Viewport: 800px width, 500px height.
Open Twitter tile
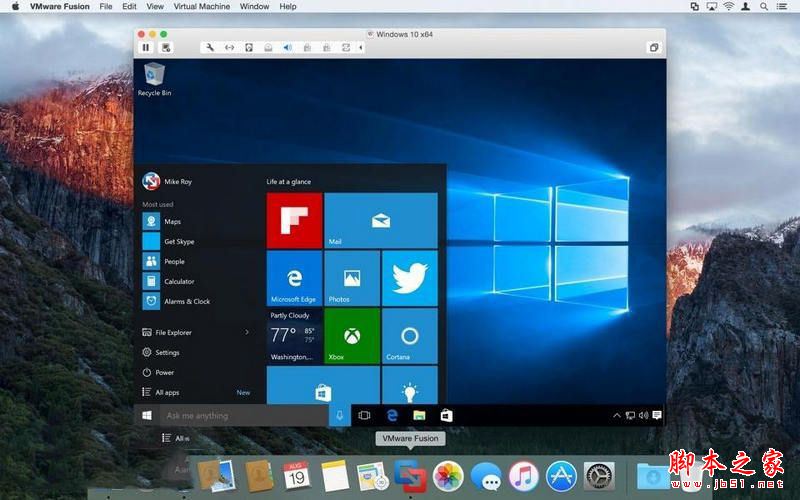pyautogui.click(x=410, y=278)
